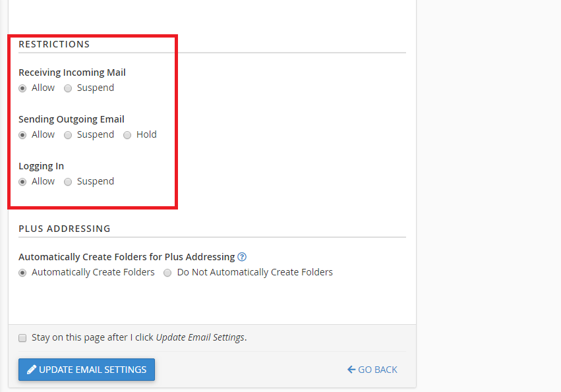Click the Go Back link
The image size is (561, 392).
point(372,370)
